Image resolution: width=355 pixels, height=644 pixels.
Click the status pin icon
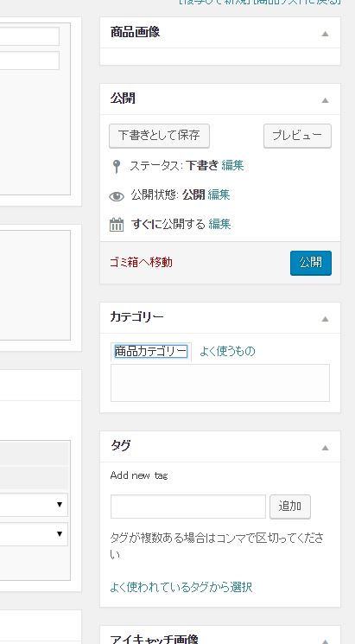(x=117, y=166)
